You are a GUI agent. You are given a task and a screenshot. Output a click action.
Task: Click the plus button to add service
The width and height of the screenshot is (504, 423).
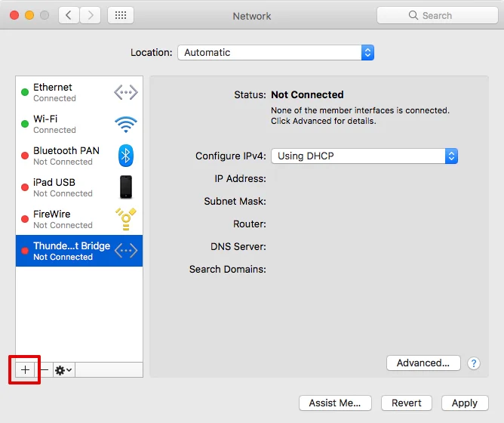(25, 370)
